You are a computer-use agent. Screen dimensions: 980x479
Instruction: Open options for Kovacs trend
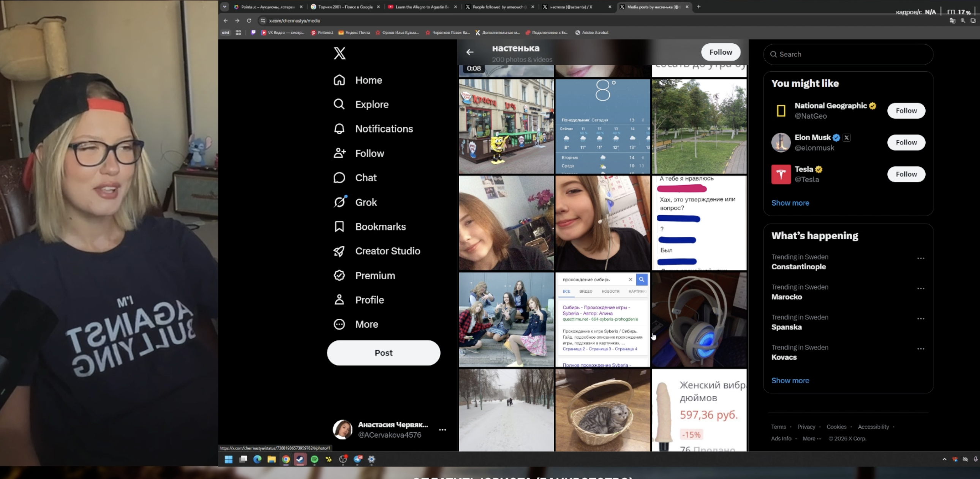[921, 348]
